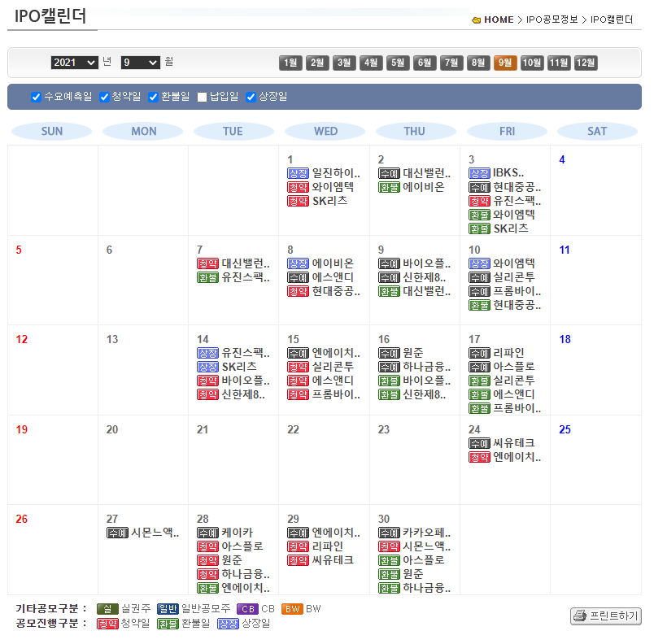
Task: Click 수예 badge beside 현대중공.. on September 3
Action: 479,188
